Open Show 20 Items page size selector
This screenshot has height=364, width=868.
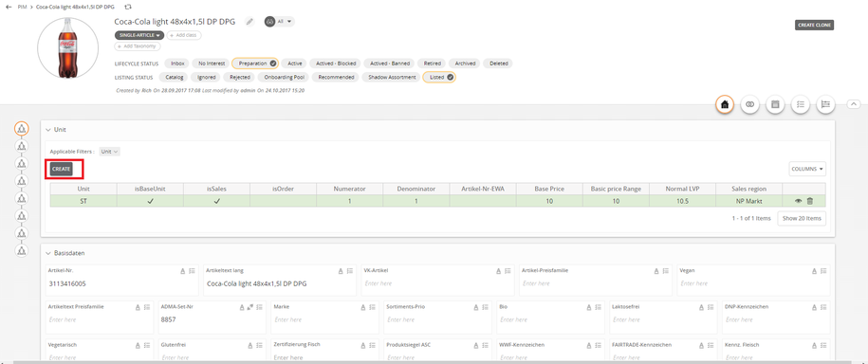[802, 219]
